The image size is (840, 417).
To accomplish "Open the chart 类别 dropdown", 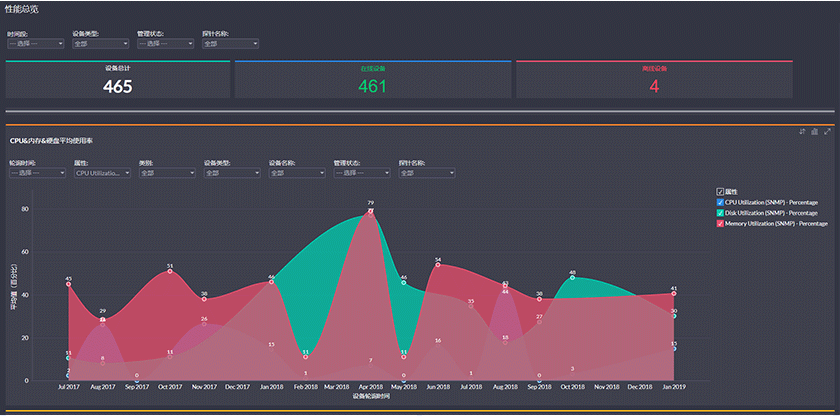I will [x=167, y=173].
